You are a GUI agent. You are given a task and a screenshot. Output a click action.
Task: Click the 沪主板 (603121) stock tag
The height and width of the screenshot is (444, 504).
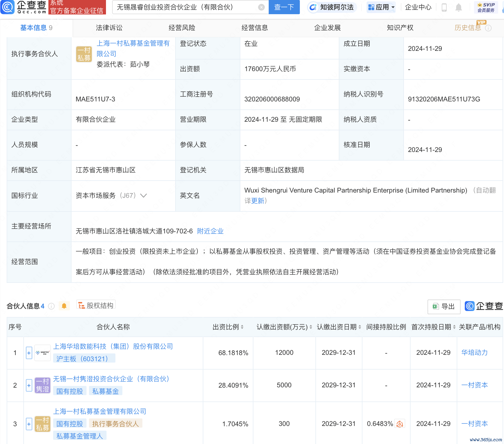coord(84,359)
